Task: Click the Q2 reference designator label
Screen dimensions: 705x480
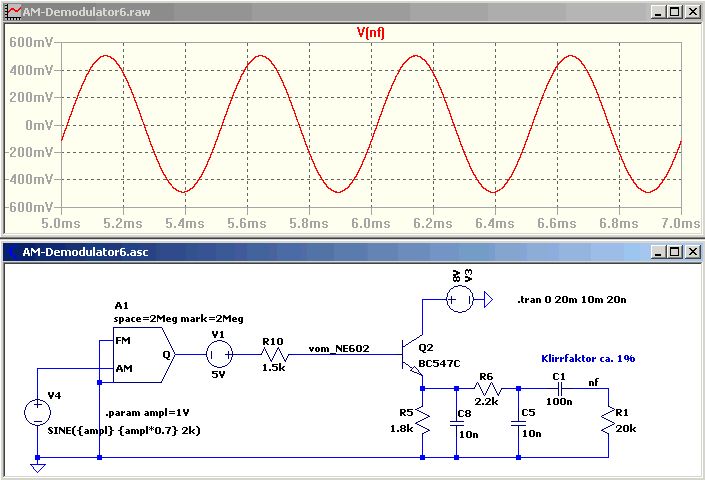Action: 426,347
